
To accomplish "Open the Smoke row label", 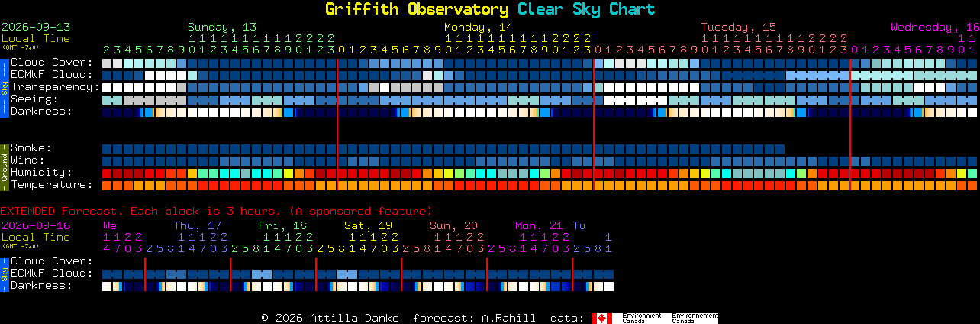I will point(31,148).
